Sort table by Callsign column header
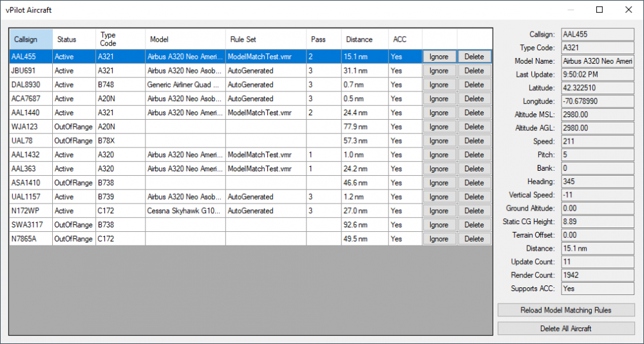 (x=30, y=39)
